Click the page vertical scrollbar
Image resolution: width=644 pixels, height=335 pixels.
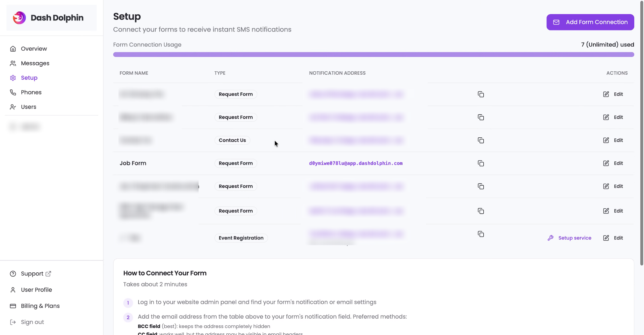[x=642, y=134]
